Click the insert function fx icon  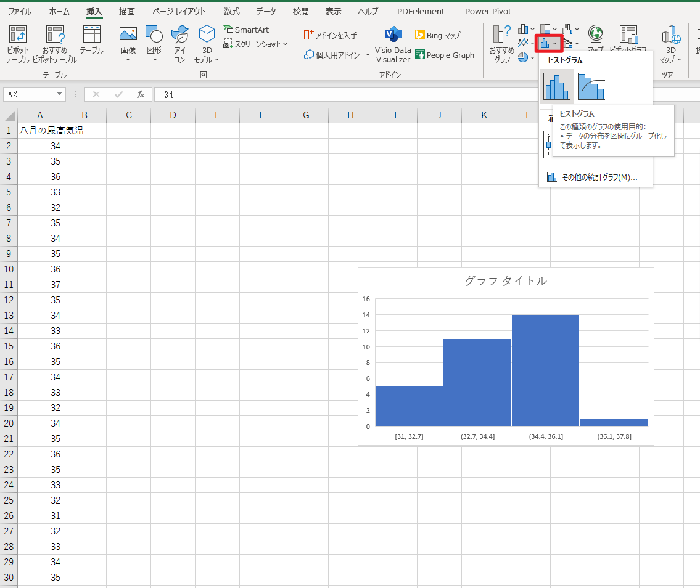tap(141, 94)
